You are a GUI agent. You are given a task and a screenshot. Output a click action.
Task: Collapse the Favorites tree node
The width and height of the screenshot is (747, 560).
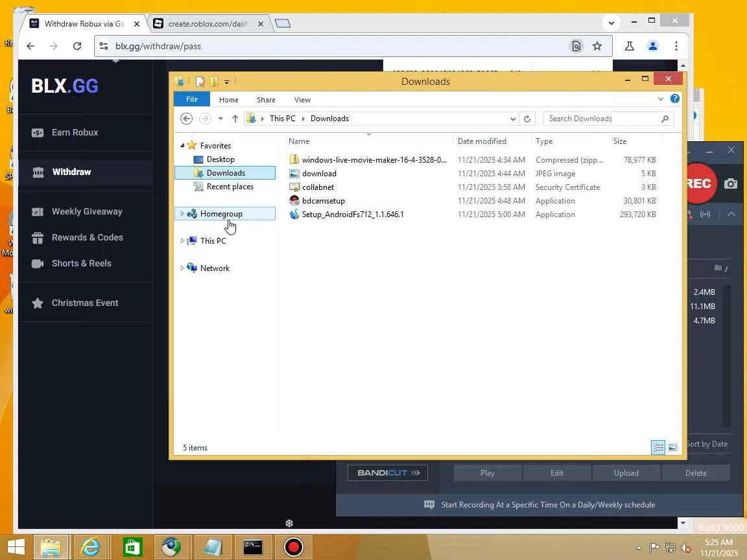(182, 145)
